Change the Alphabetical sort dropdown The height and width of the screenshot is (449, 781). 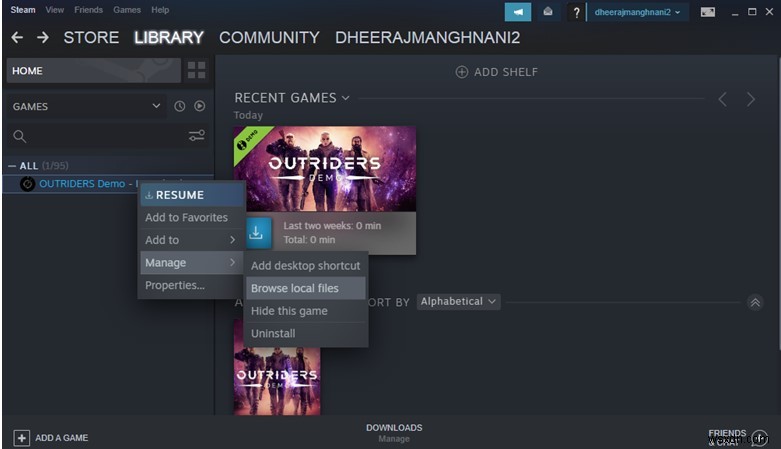[458, 301]
